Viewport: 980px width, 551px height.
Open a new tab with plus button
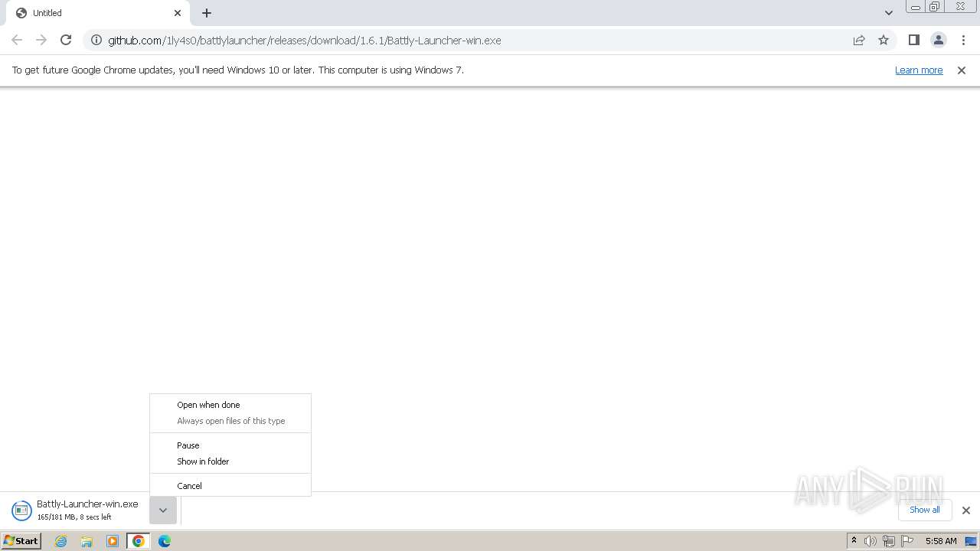coord(207,13)
